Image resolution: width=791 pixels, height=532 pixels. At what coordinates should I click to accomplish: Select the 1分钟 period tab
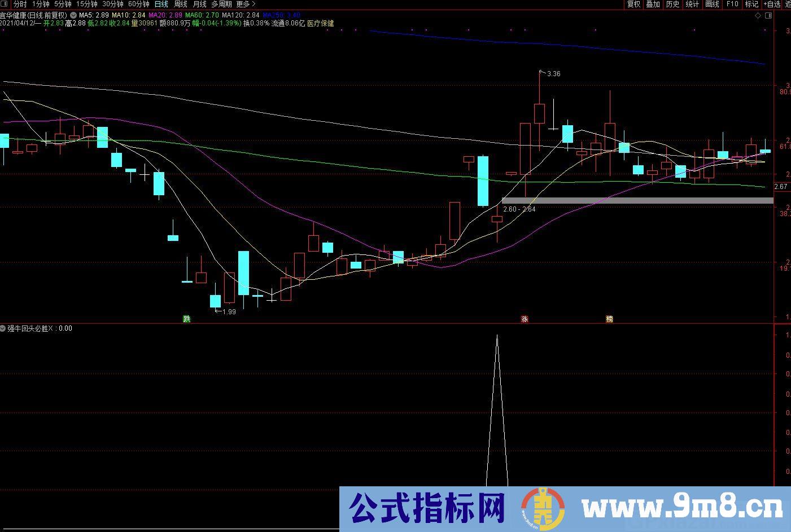[41, 4]
